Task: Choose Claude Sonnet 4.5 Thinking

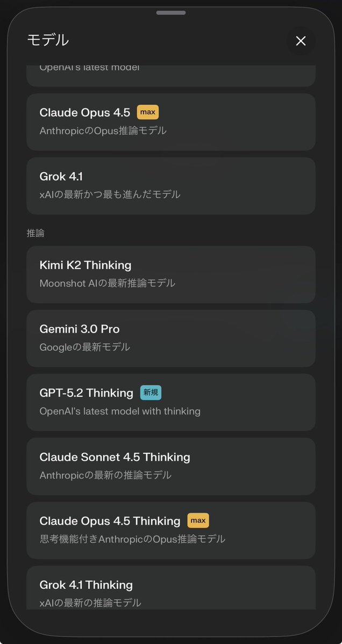Action: pos(170,466)
